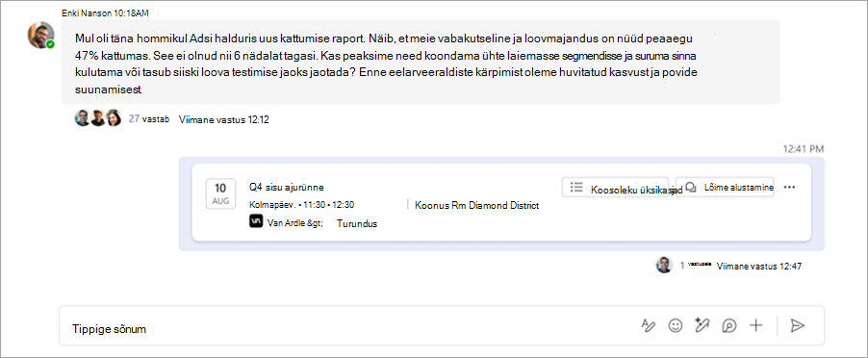Click Enki's message about the kattumise raport
The width and height of the screenshot is (868, 358).
coord(421,63)
